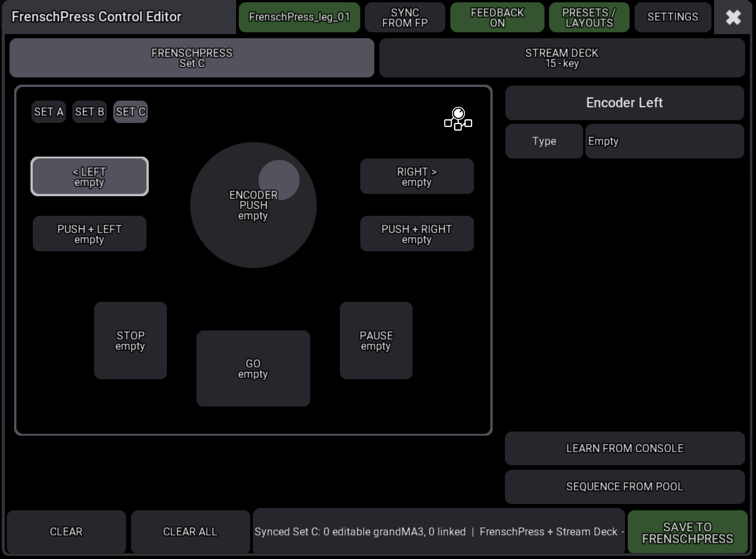Image resolution: width=756 pixels, height=559 pixels.
Task: Click SEQUENCE FROM POOL
Action: (x=625, y=487)
